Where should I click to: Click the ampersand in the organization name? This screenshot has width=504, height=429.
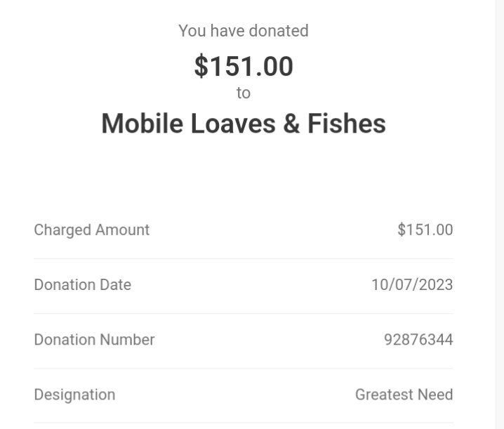pyautogui.click(x=291, y=124)
